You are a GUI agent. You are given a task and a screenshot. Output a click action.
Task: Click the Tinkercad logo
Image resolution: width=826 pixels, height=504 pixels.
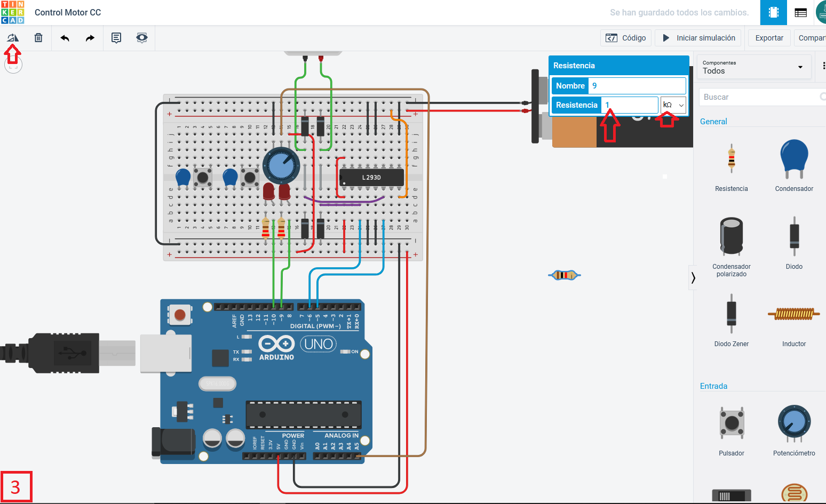pos(13,12)
